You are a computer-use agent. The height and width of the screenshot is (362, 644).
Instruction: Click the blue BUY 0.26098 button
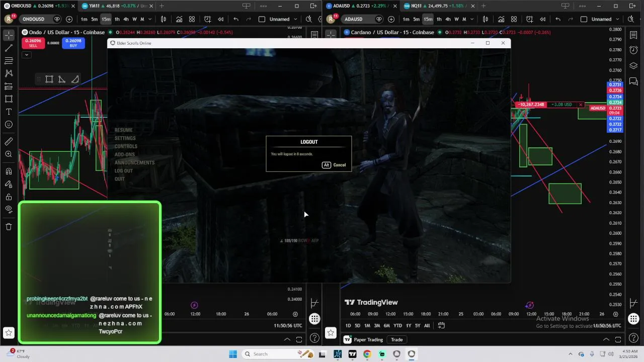pos(73,43)
